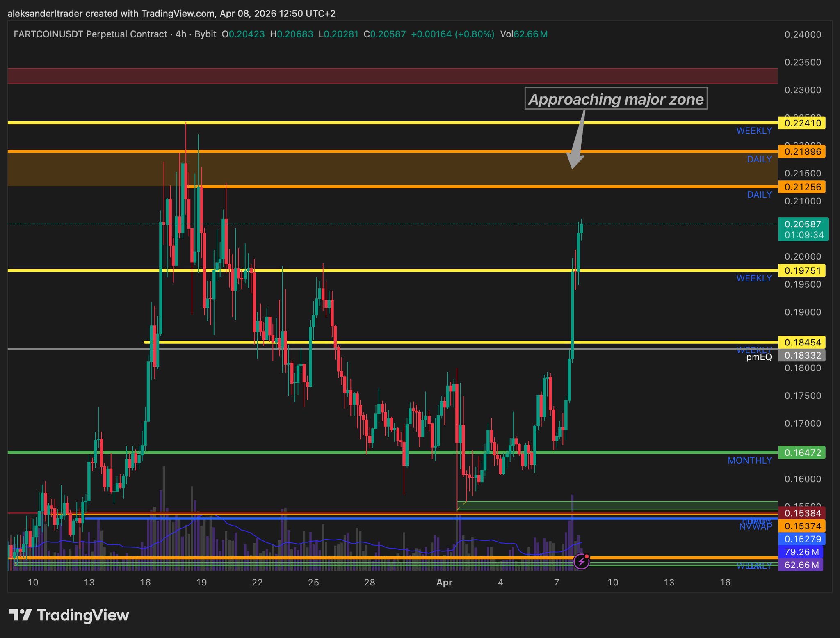Click the 'Apr' date marker on time axis
This screenshot has width=840, height=638.
coord(444,583)
